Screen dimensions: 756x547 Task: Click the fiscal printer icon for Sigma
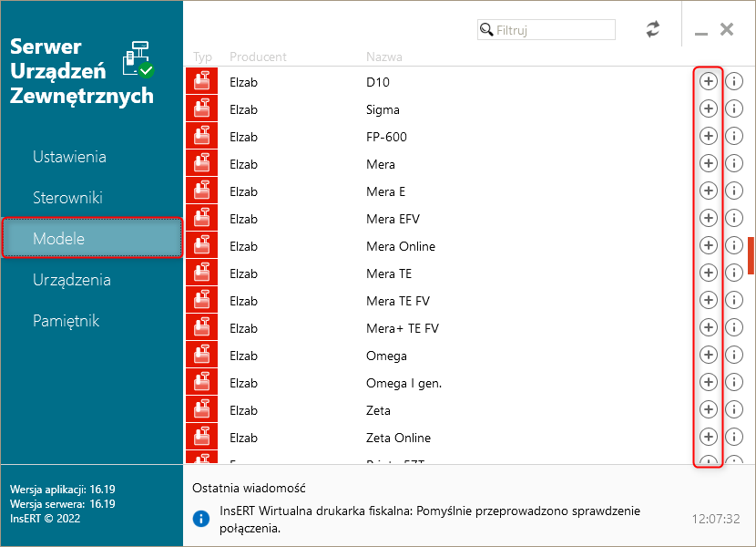[201, 108]
